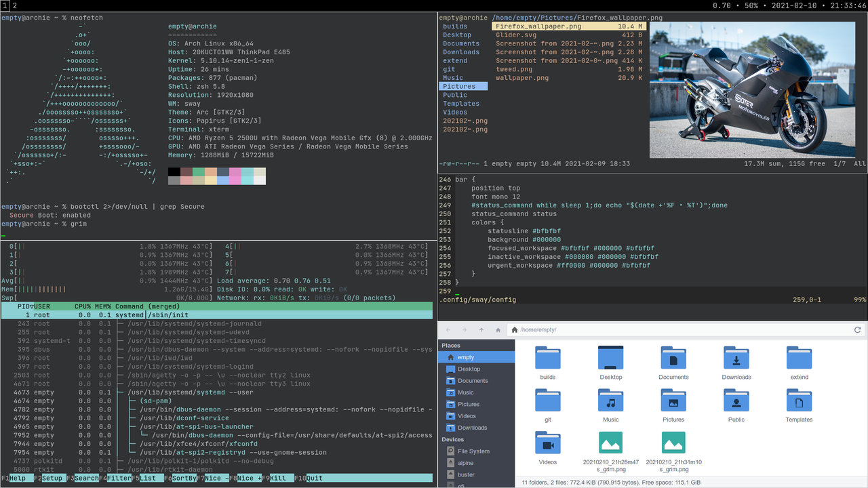Click the home icon in file manager toolbar
Viewport: 868px width, 488px height.
tap(498, 330)
